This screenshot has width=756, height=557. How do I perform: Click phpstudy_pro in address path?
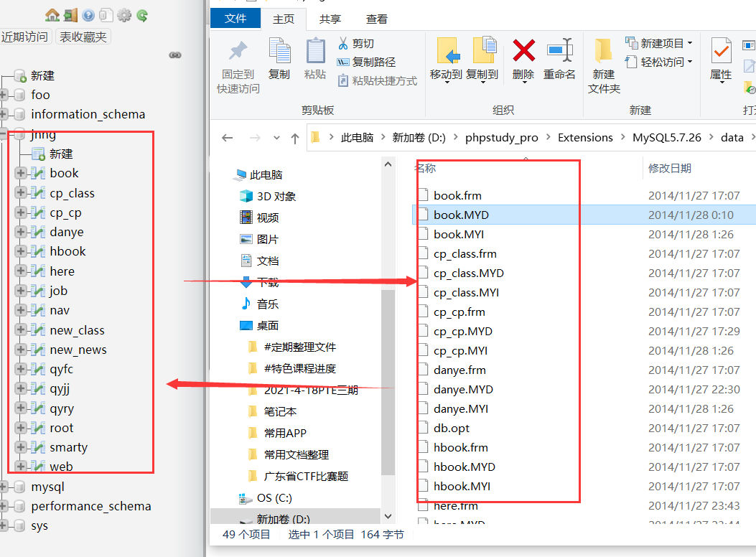click(x=501, y=138)
